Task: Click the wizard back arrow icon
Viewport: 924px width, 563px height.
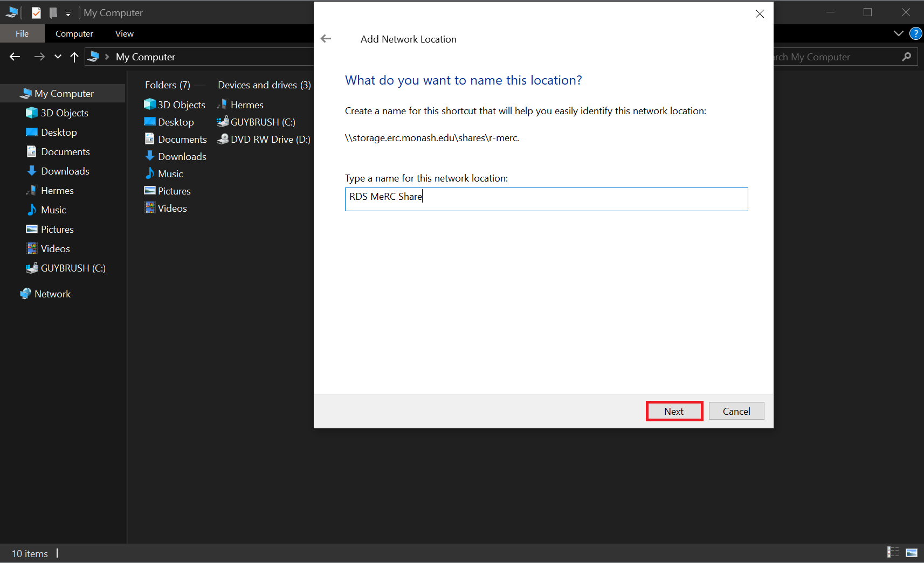Action: click(x=326, y=39)
